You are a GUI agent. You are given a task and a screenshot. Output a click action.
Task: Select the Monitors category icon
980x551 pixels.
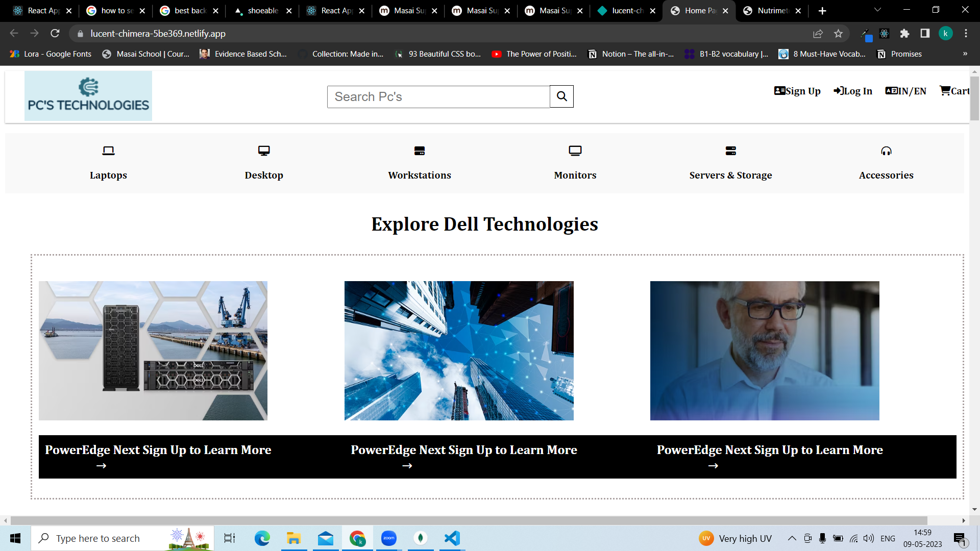575,151
